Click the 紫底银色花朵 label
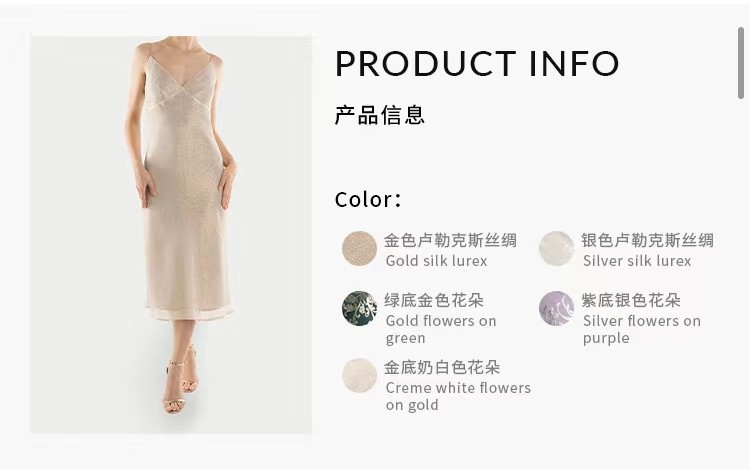The height and width of the screenshot is (471, 750). [x=631, y=301]
